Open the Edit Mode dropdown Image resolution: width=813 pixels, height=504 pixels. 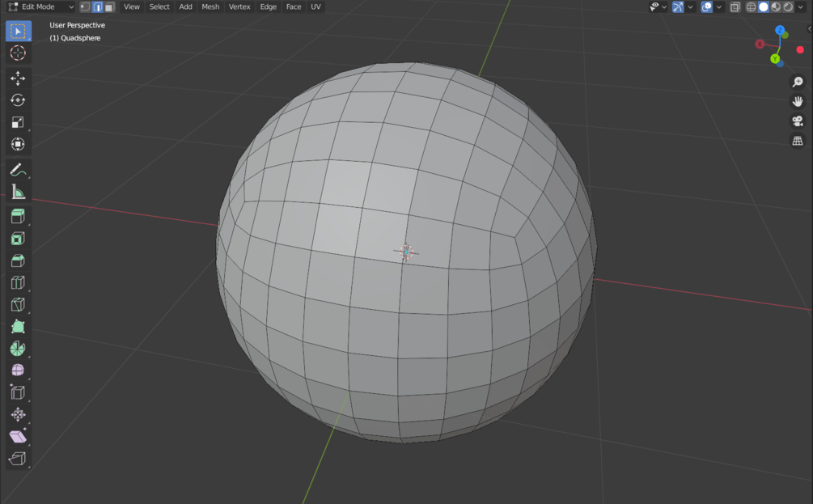click(x=39, y=6)
